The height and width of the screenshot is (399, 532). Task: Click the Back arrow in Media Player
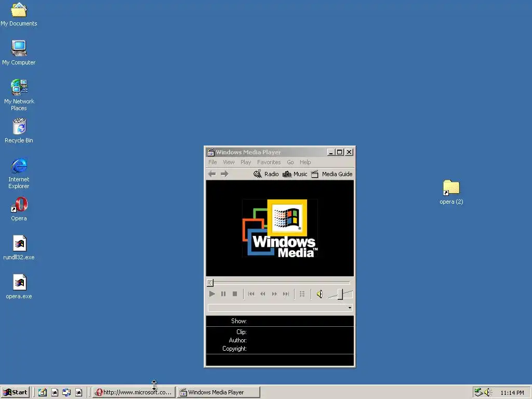click(212, 174)
